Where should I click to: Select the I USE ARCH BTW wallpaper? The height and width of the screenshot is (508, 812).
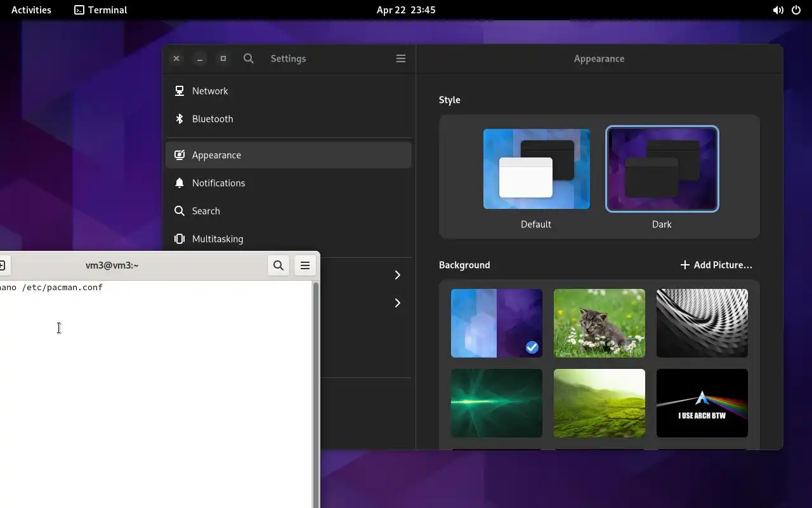702,403
